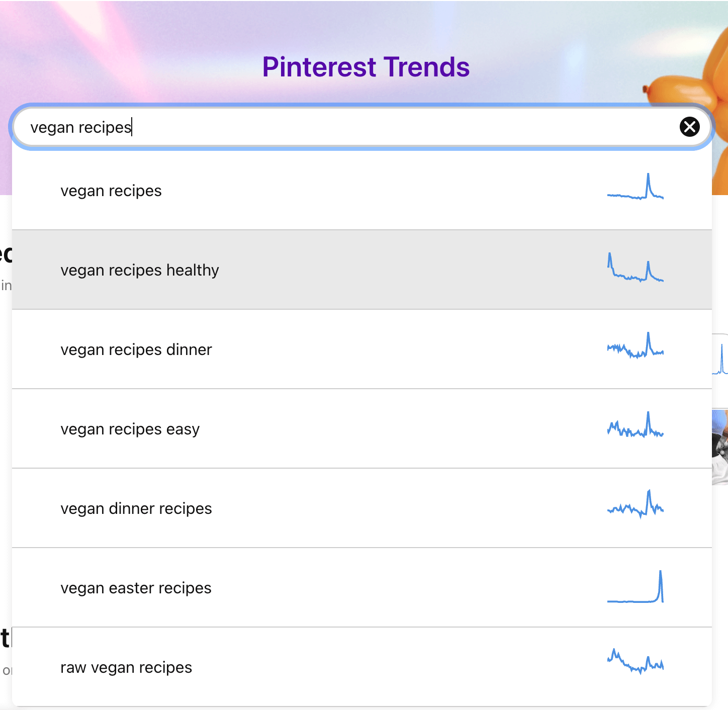The height and width of the screenshot is (710, 728).
Task: Open the partially visible photo thumbnail at right
Action: tap(720, 447)
